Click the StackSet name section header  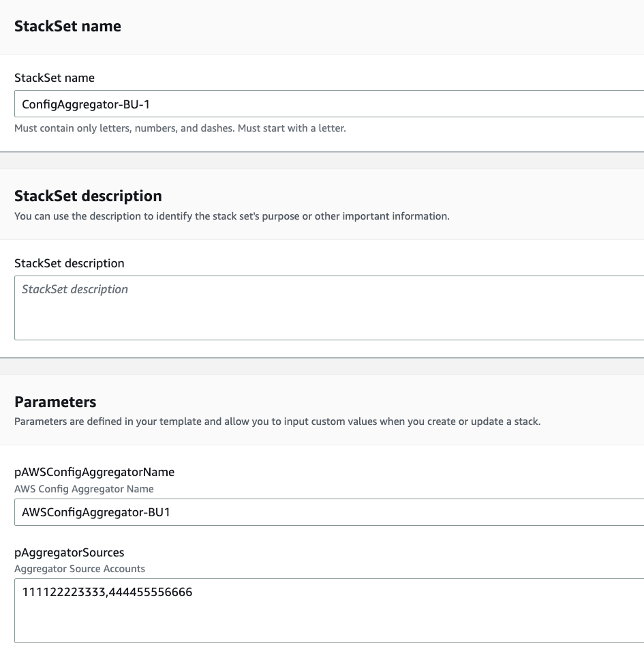click(x=67, y=26)
